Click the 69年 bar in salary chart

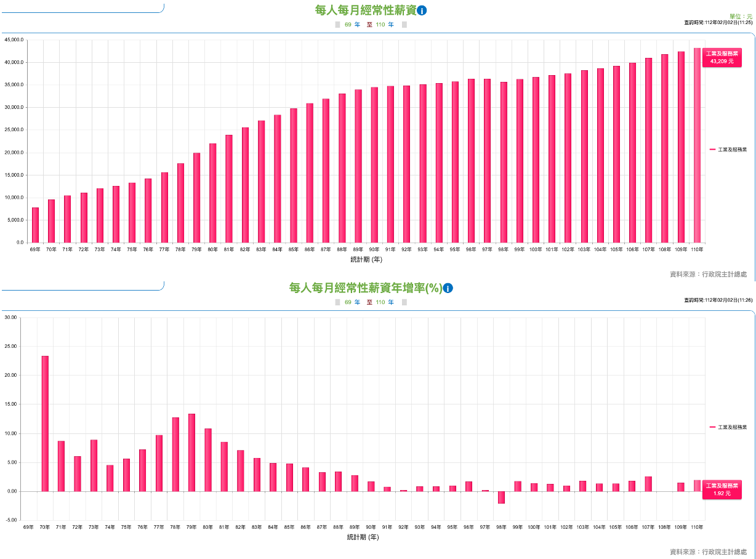pos(35,225)
